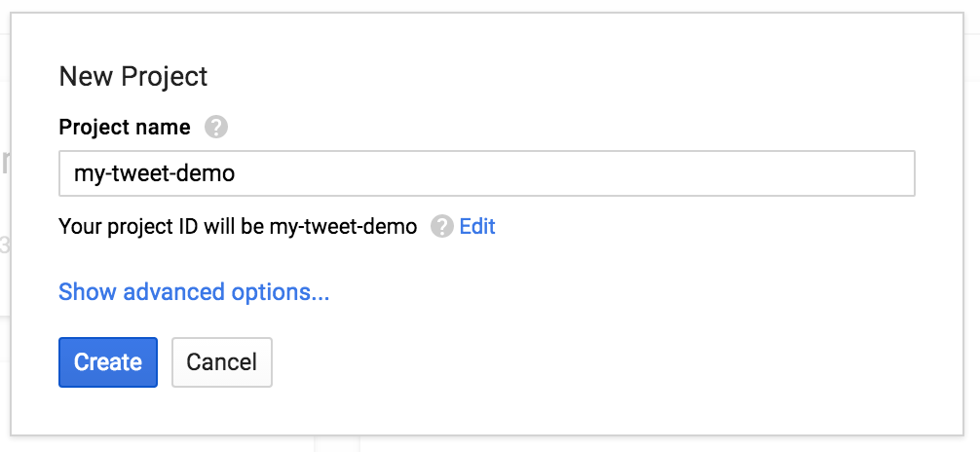Open the project ID help tooltip icon

pyautogui.click(x=441, y=226)
